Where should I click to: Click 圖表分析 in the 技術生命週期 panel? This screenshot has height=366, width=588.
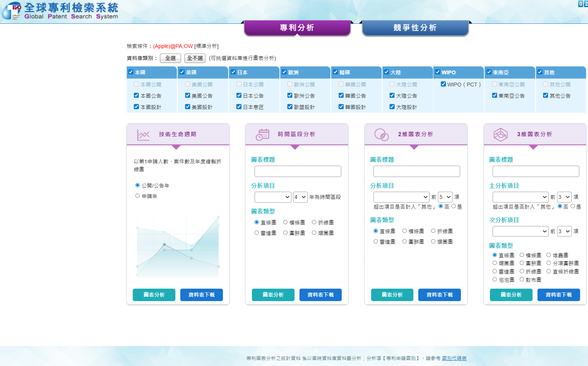click(154, 295)
